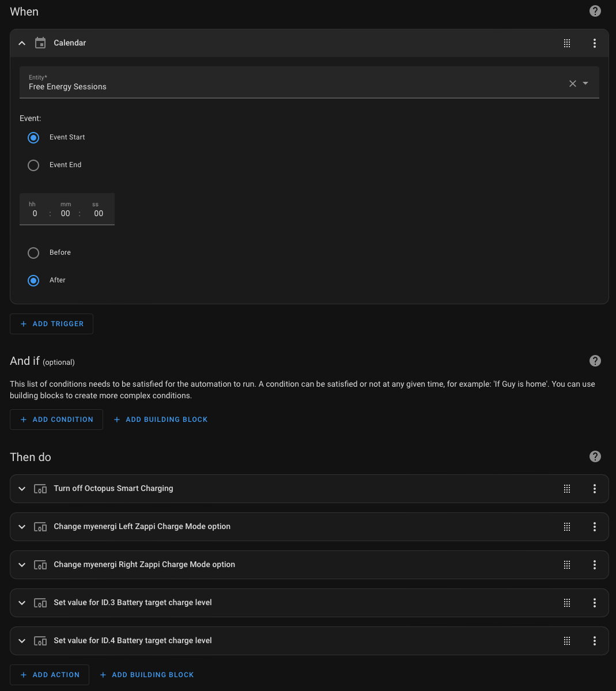Screen dimensions: 616x691
Task: Choose the After offset option
Action: (x=33, y=281)
